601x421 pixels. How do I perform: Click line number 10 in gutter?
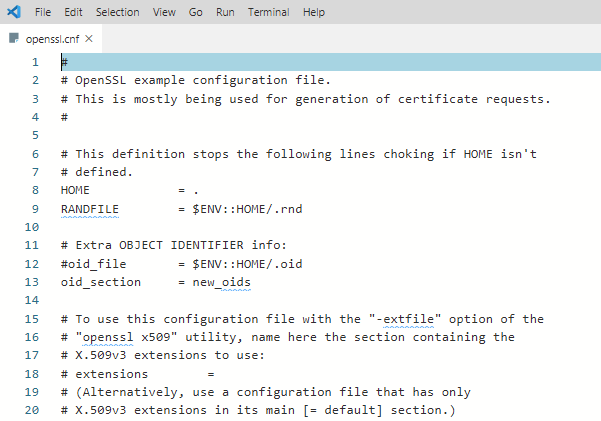coord(32,227)
